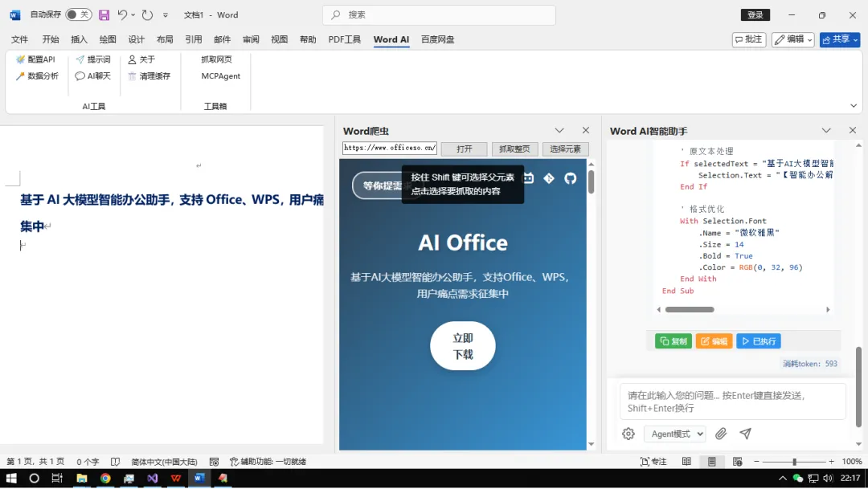Click the Redo icon

point(147,15)
